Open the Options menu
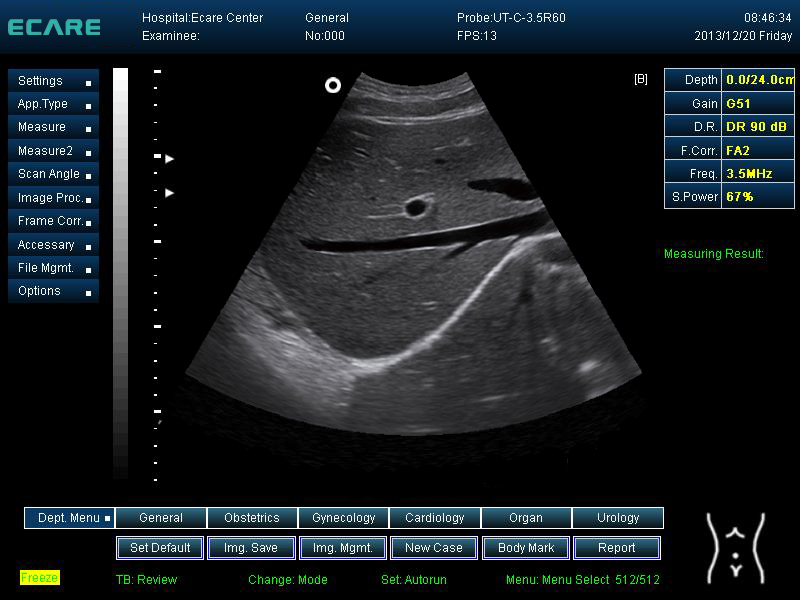 [54, 291]
